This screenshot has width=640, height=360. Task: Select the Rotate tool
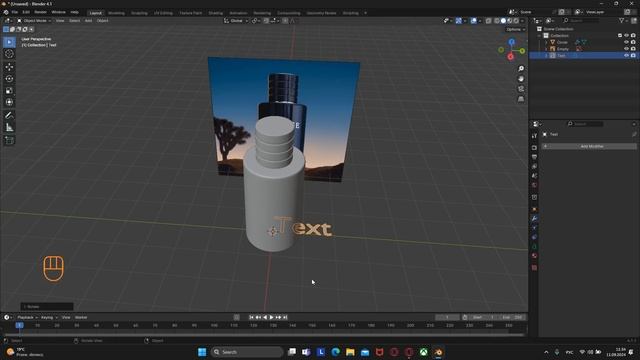(9, 79)
